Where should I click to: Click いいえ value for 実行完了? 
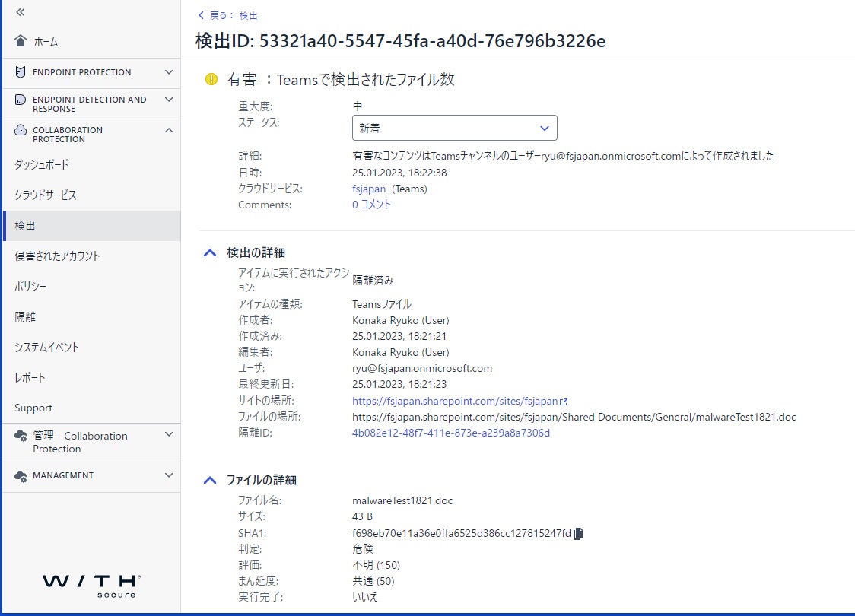[x=365, y=597]
